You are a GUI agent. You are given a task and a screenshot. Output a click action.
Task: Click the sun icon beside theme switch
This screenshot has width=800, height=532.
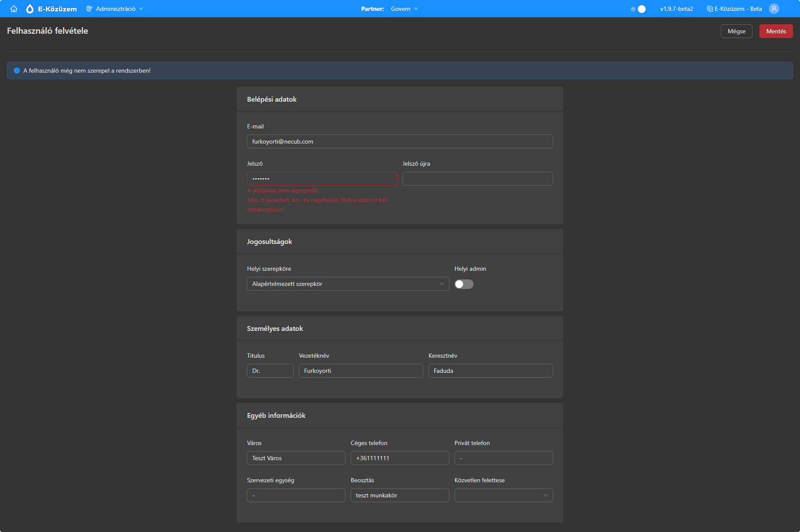coord(633,9)
